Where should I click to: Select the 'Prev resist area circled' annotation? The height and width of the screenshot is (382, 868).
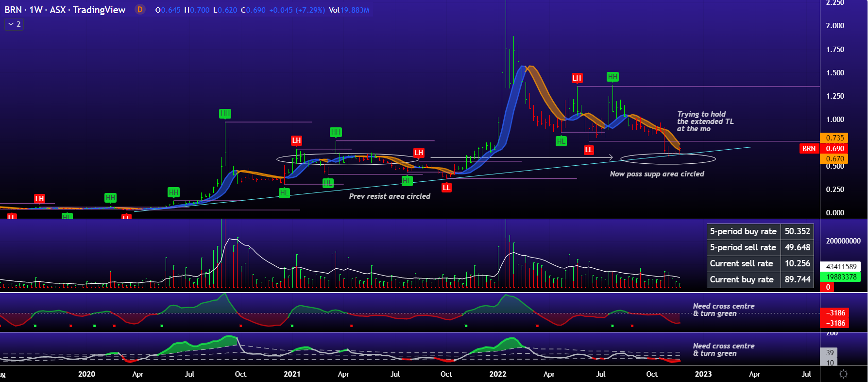pyautogui.click(x=390, y=196)
